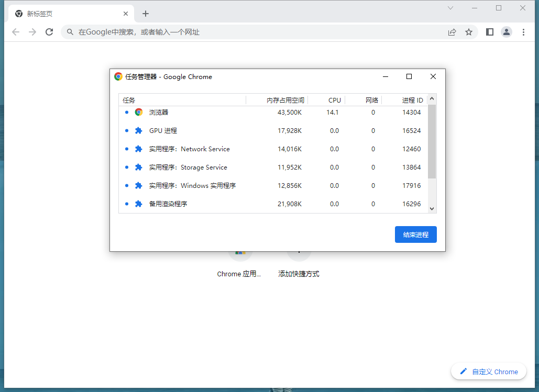Go forward to the next page
The height and width of the screenshot is (392, 539).
tap(32, 32)
